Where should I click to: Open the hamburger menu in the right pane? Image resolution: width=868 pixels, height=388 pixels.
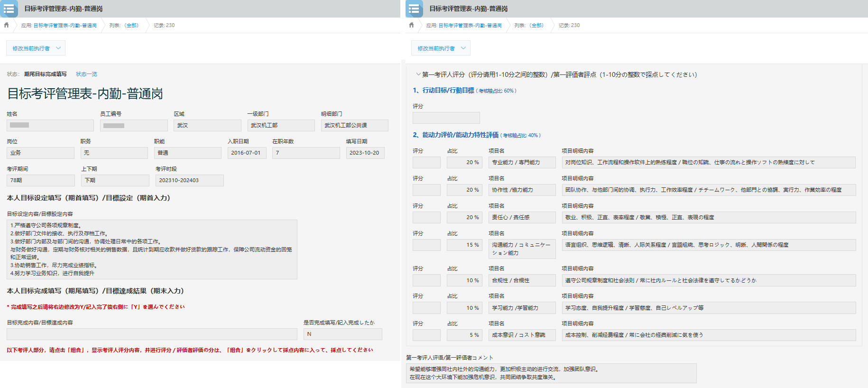click(414, 9)
